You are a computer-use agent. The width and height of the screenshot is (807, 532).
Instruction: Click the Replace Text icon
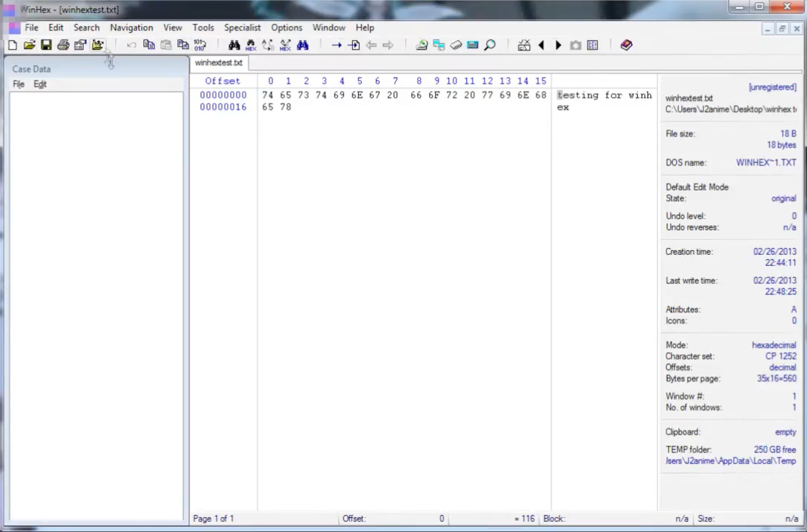click(268, 45)
